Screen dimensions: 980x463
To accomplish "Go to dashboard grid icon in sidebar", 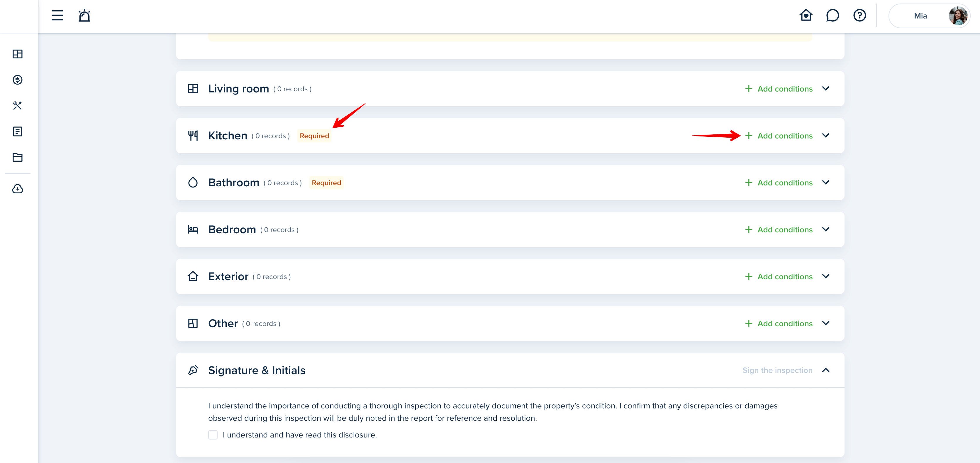I will click(18, 54).
